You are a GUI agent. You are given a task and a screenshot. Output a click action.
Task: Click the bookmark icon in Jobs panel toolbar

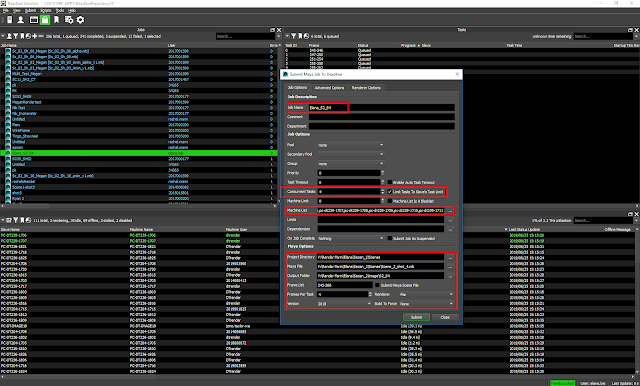coord(22,36)
